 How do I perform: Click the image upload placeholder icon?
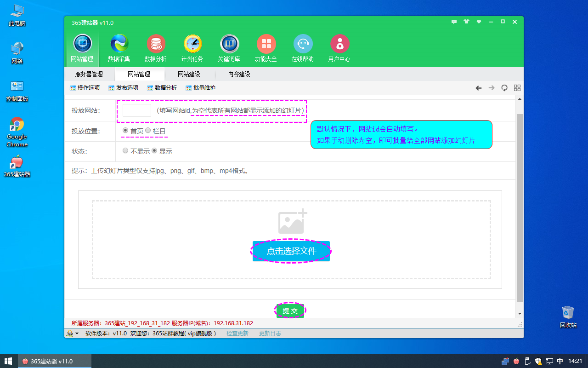click(x=292, y=221)
